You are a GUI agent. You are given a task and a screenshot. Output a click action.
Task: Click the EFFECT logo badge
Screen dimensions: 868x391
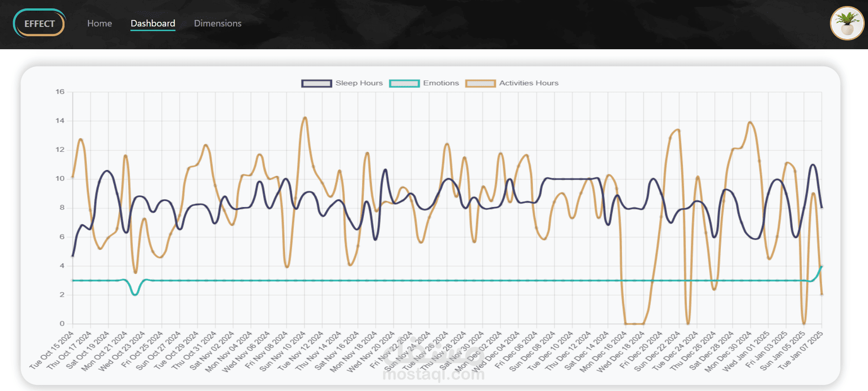coord(39,23)
